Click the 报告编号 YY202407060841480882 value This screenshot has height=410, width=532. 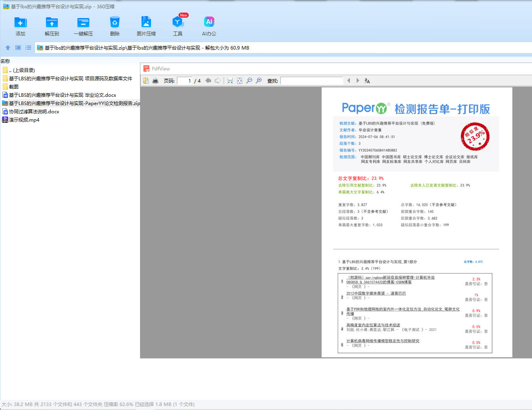(x=378, y=150)
